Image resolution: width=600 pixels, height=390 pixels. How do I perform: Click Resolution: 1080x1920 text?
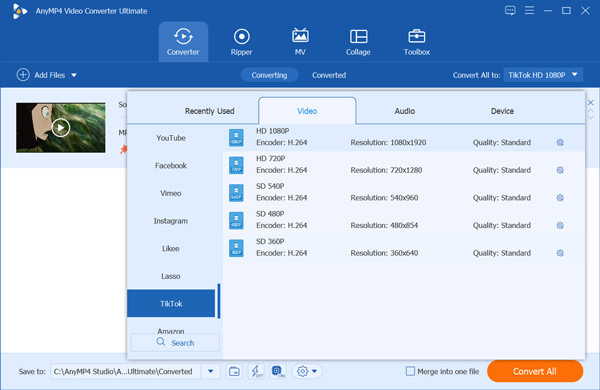388,142
